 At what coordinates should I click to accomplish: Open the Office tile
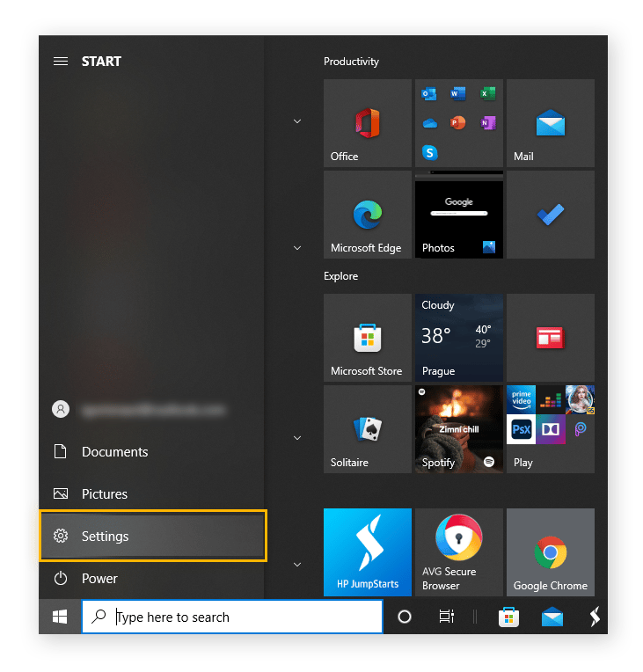367,123
